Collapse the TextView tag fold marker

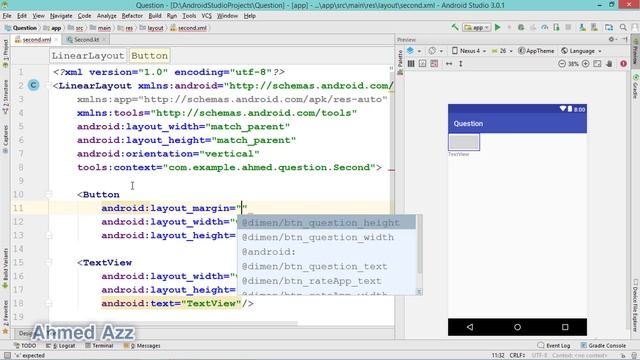49,262
